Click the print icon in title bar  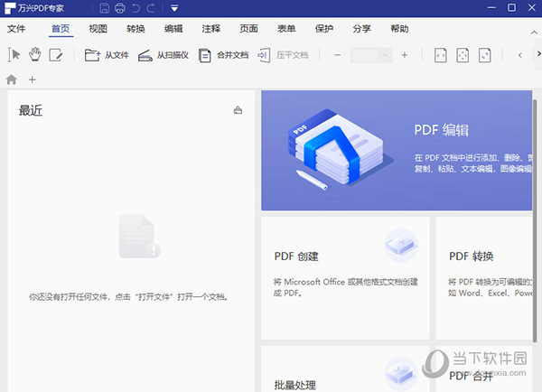pos(120,8)
